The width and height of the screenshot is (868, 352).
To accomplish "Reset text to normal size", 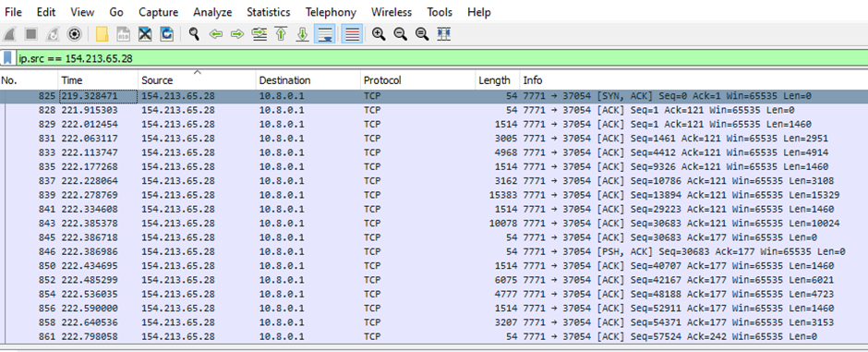I will (422, 34).
